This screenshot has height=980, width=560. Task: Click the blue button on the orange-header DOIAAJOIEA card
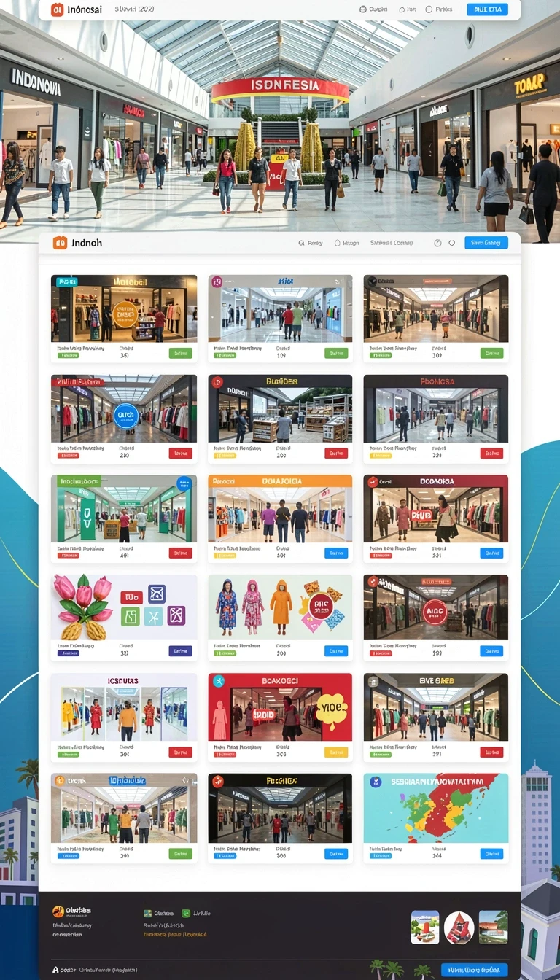coord(336,553)
